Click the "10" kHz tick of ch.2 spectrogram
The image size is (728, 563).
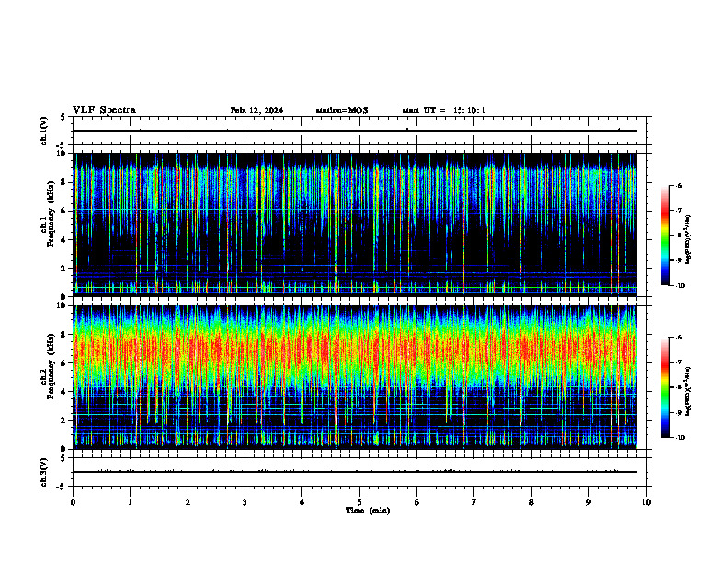pyautogui.click(x=63, y=305)
